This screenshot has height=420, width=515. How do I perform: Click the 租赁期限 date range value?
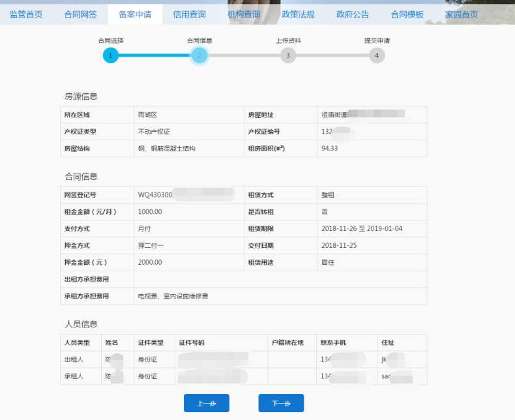(x=362, y=229)
